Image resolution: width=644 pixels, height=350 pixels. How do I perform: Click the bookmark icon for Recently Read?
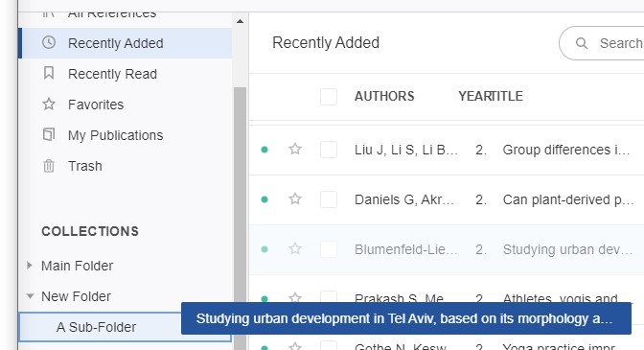click(x=49, y=73)
